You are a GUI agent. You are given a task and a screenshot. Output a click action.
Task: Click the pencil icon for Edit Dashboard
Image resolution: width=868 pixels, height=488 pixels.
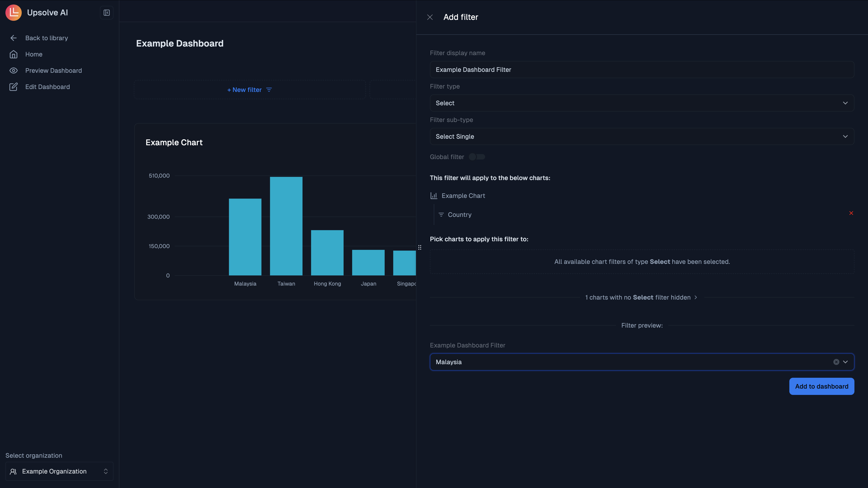pyautogui.click(x=14, y=87)
